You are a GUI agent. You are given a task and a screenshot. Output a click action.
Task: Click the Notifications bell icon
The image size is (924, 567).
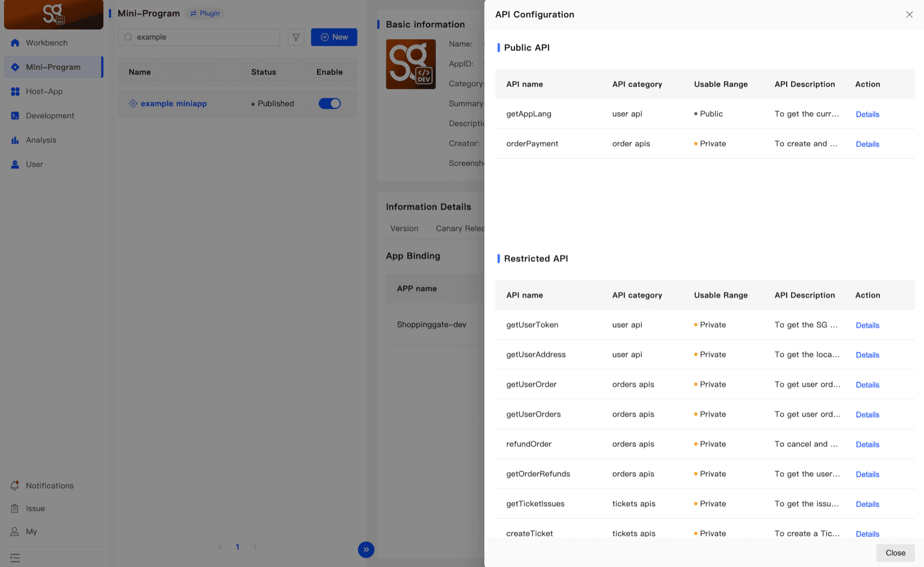(x=15, y=486)
